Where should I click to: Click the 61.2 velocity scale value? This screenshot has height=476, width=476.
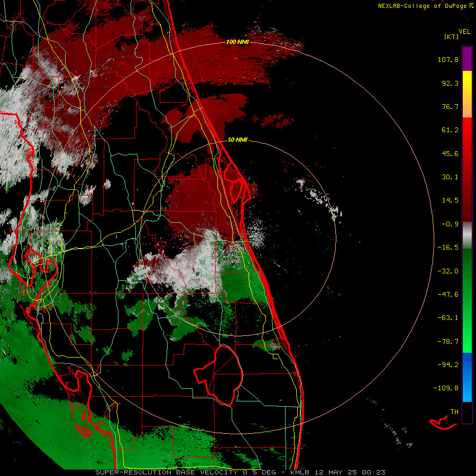click(x=450, y=130)
